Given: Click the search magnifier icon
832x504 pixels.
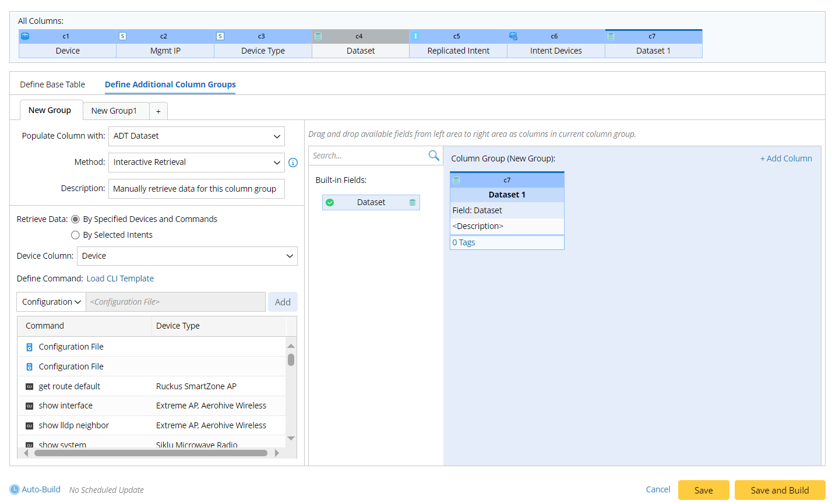Looking at the screenshot, I should click(x=433, y=155).
